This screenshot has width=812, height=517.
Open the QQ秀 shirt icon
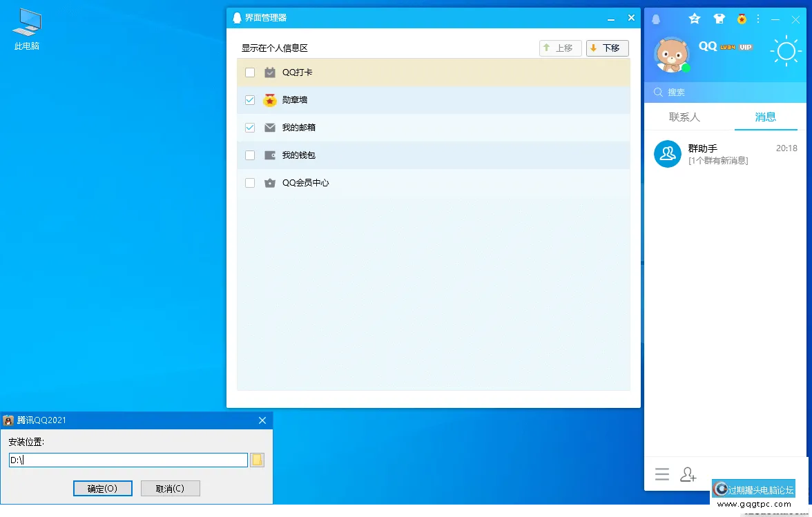click(x=719, y=19)
